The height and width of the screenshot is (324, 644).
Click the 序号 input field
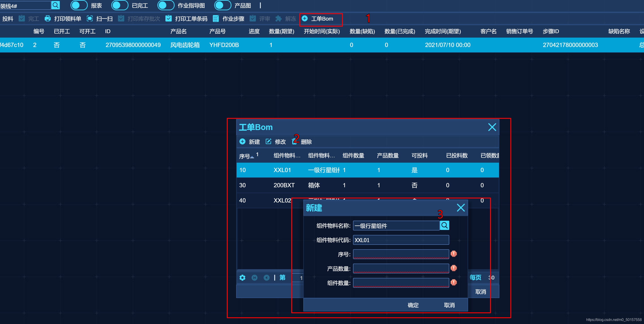point(401,254)
